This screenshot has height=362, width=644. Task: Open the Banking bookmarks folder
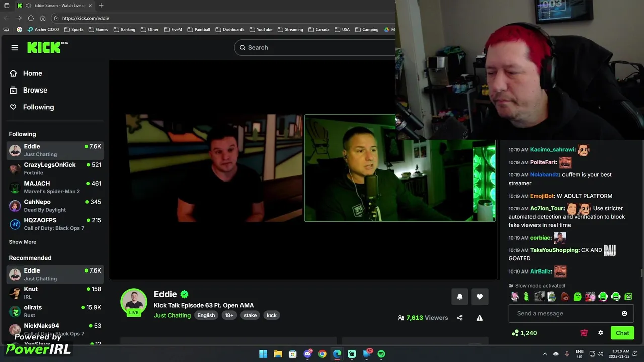coord(124,29)
